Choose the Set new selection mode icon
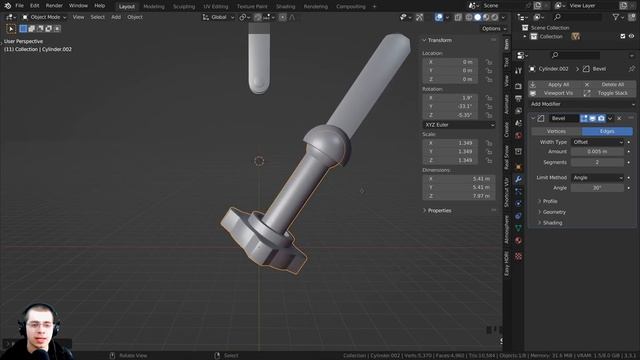This screenshot has height=360, width=640. 23,29
